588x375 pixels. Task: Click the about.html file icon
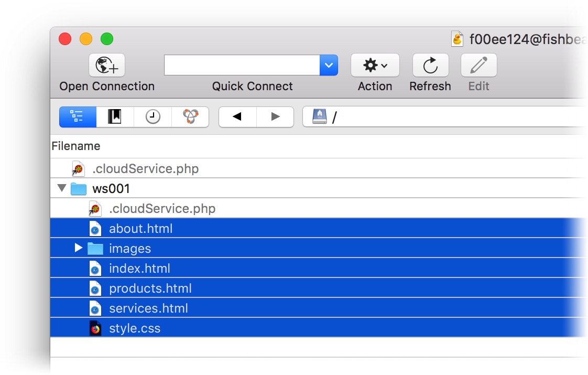(x=95, y=229)
